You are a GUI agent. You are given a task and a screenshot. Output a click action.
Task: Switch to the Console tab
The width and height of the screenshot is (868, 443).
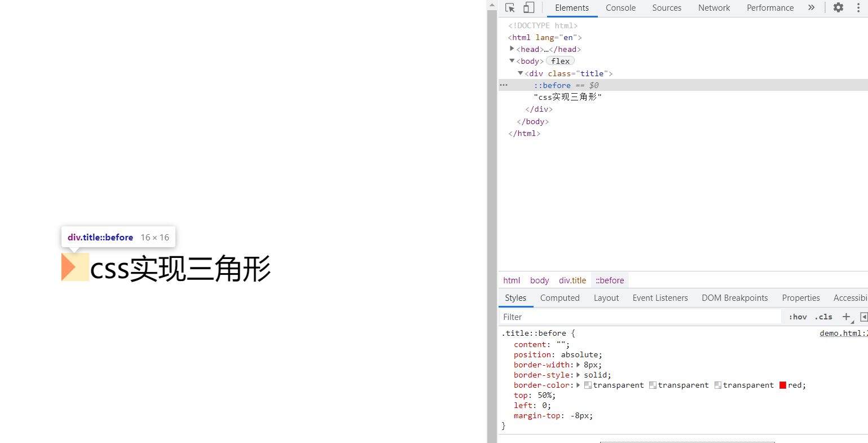[x=620, y=8]
